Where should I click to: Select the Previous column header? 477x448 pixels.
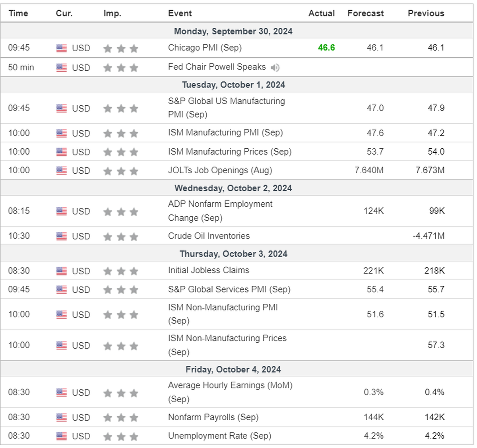426,13
